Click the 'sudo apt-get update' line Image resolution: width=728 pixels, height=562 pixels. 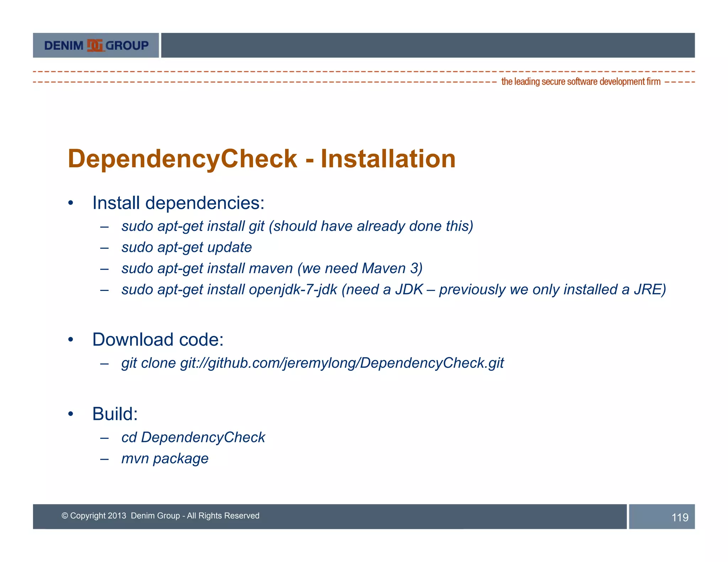click(187, 247)
